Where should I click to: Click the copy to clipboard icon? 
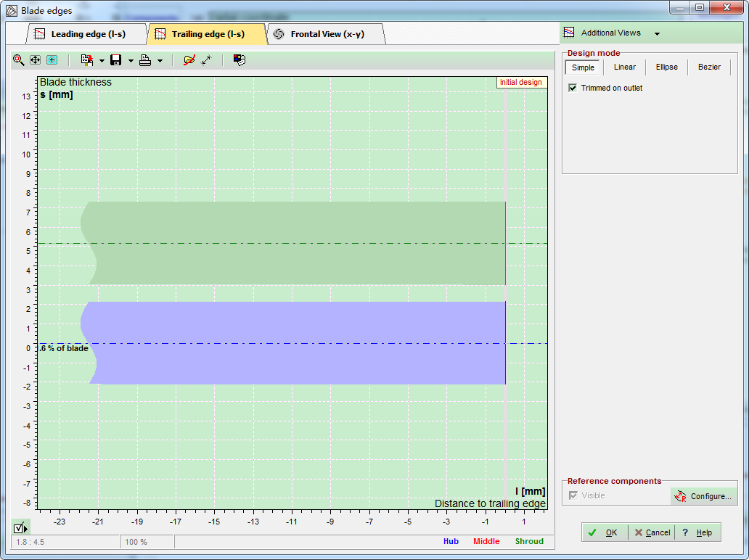[x=87, y=60]
